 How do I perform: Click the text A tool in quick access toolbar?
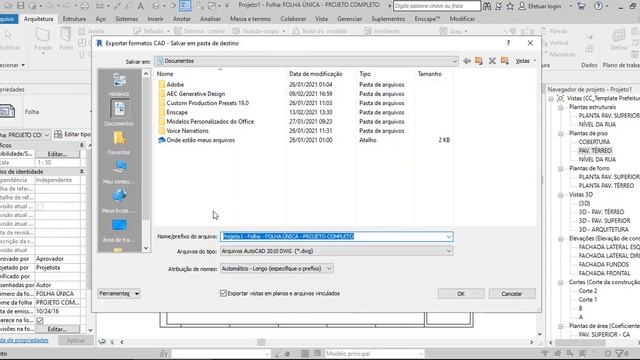pos(140,6)
